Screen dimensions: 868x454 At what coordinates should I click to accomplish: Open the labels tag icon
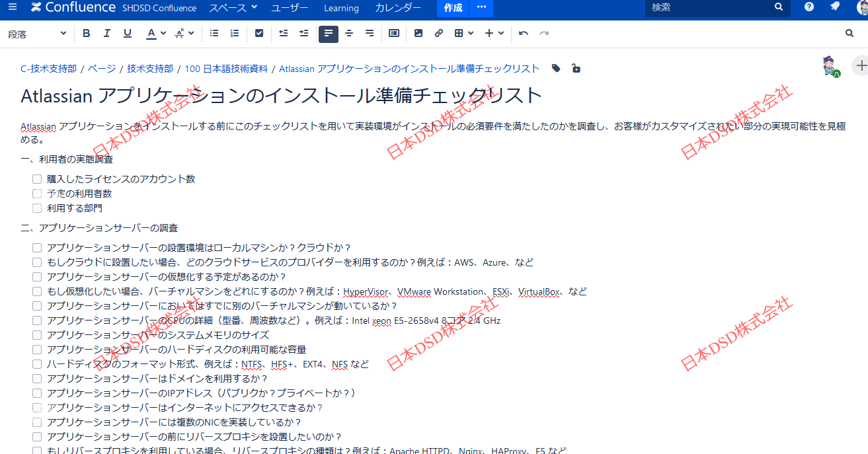coord(556,68)
